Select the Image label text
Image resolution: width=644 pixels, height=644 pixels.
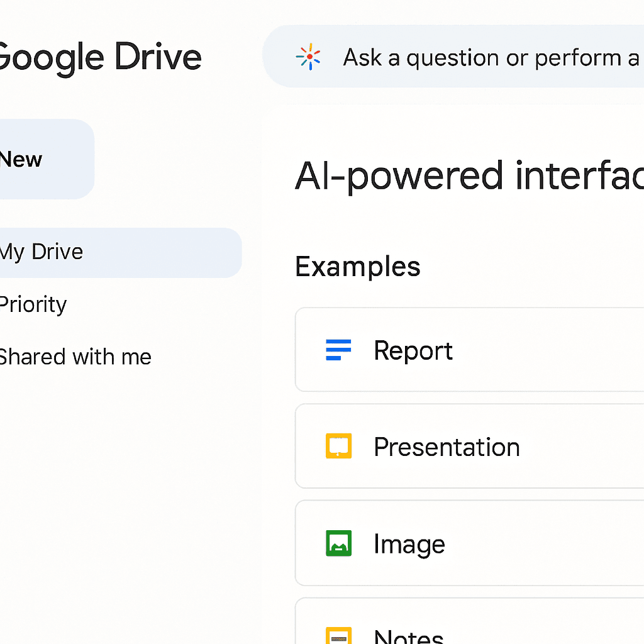click(x=409, y=544)
